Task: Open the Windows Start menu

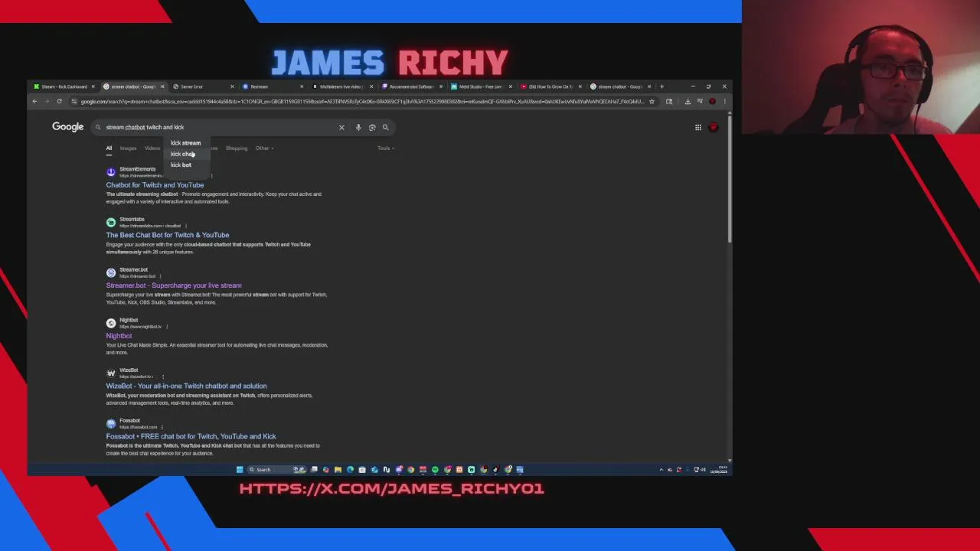Action: (240, 469)
